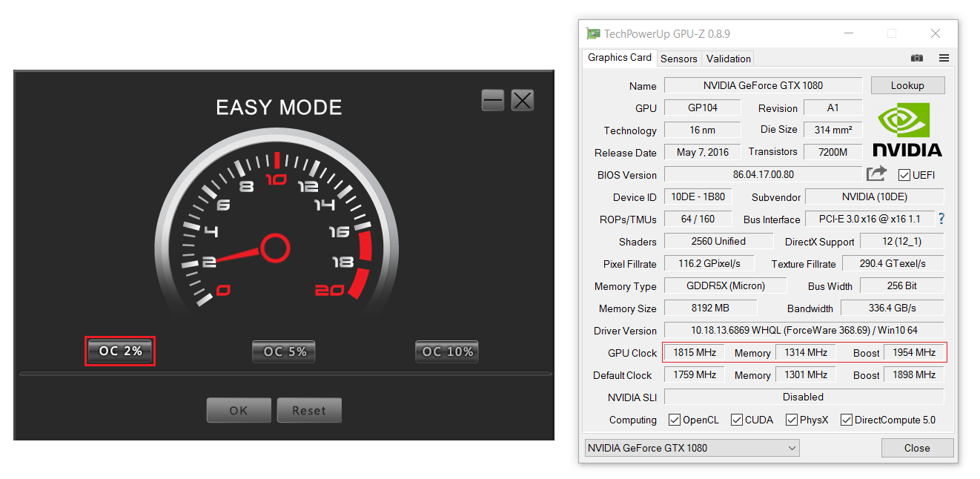Click the Bandwidth value 336.4 GB/s
Screen dimensions: 980x479
[x=893, y=308]
